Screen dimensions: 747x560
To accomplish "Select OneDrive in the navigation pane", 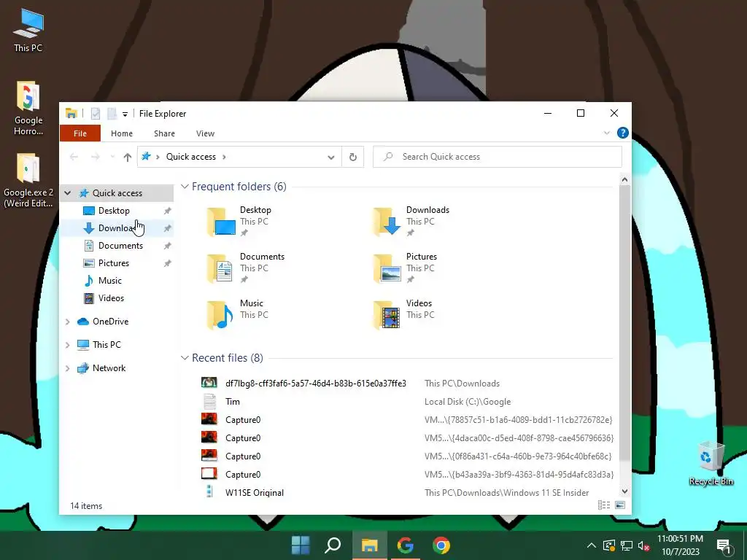I will (x=110, y=322).
